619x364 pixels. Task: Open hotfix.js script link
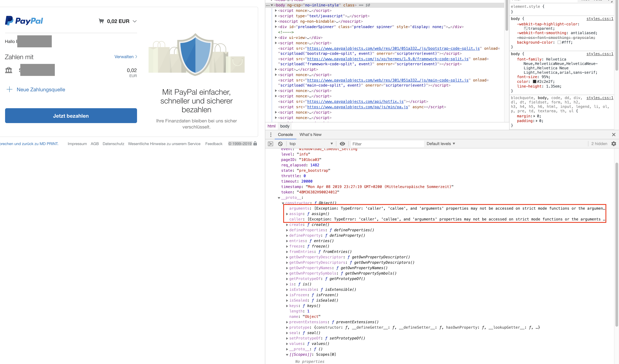coord(355,101)
